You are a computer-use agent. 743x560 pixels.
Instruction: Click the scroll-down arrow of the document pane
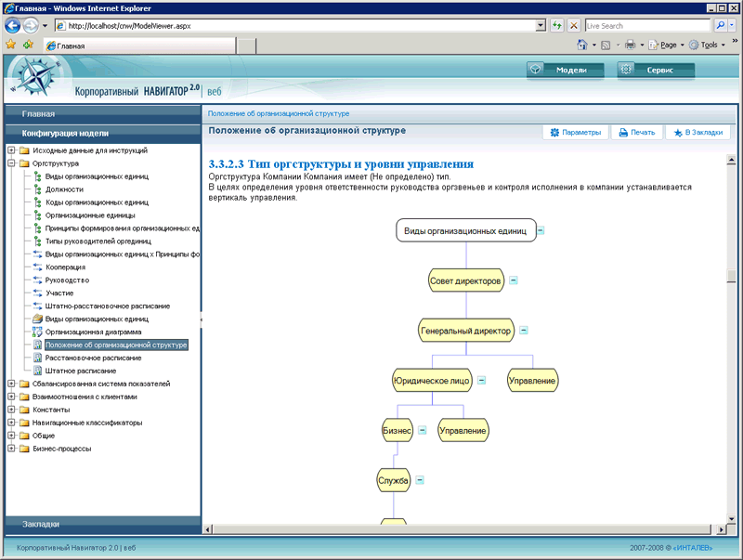[x=731, y=519]
